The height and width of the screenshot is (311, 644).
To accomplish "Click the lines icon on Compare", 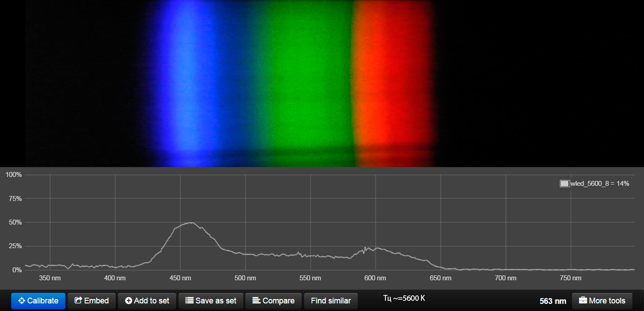I will point(256,301).
